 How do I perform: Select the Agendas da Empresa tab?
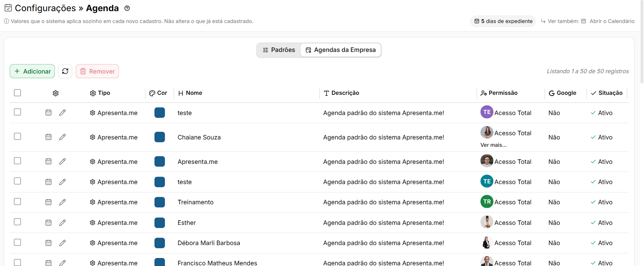[341, 50]
